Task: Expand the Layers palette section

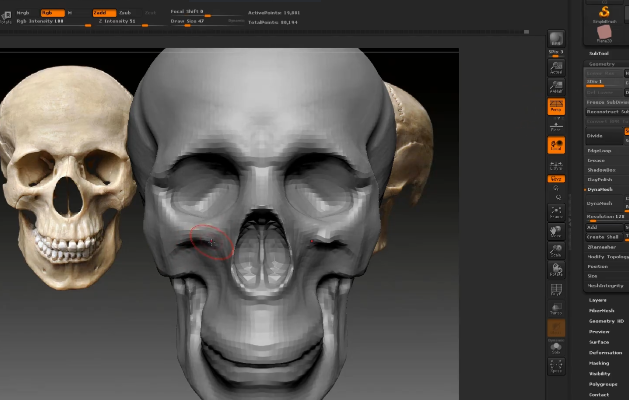Action: pos(598,300)
